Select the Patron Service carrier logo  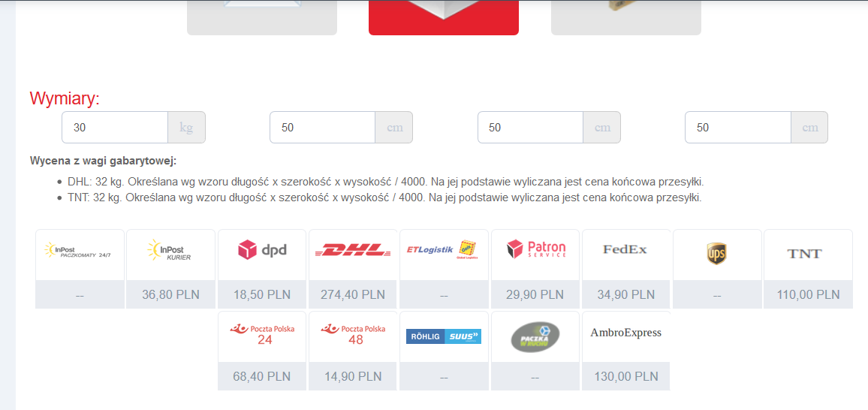pyautogui.click(x=536, y=249)
